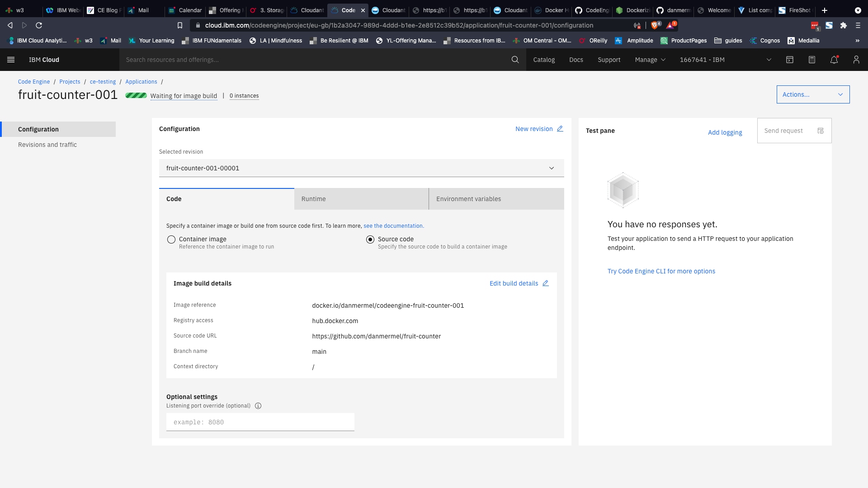
Task: Click the pencil icon beside New revision
Action: coord(560,129)
